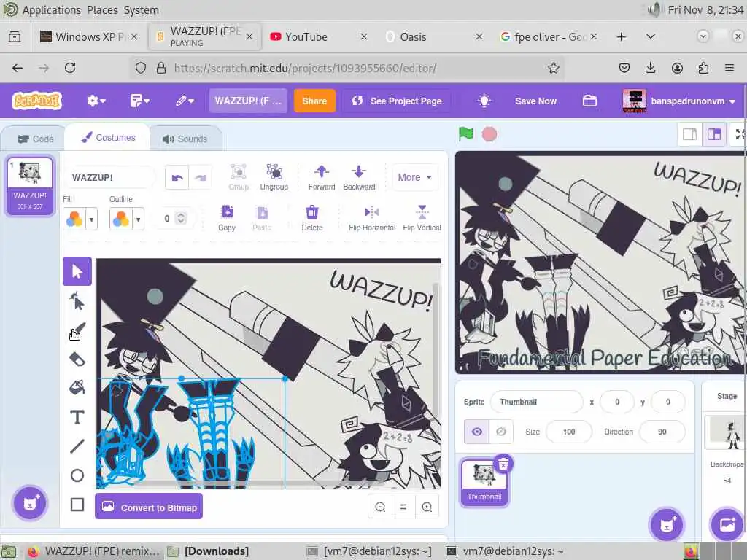Bring selection Forward
The width and height of the screenshot is (747, 560).
coord(322,177)
